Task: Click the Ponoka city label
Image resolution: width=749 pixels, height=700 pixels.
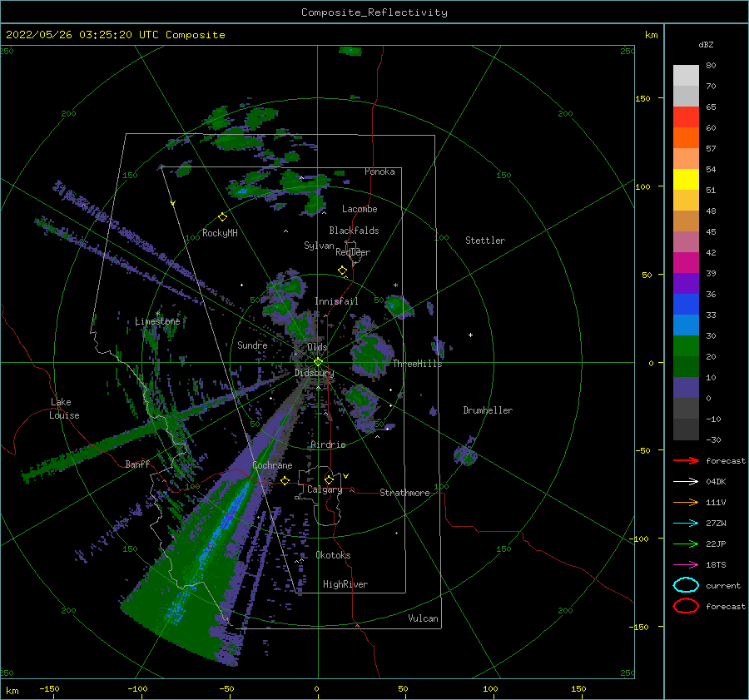Action: 379,171
